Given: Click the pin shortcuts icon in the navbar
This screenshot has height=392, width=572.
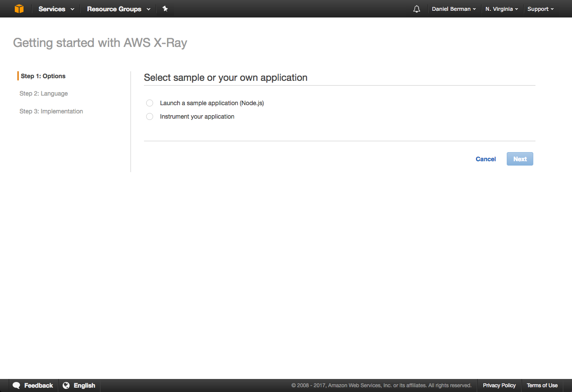Looking at the screenshot, I should pyautogui.click(x=165, y=9).
